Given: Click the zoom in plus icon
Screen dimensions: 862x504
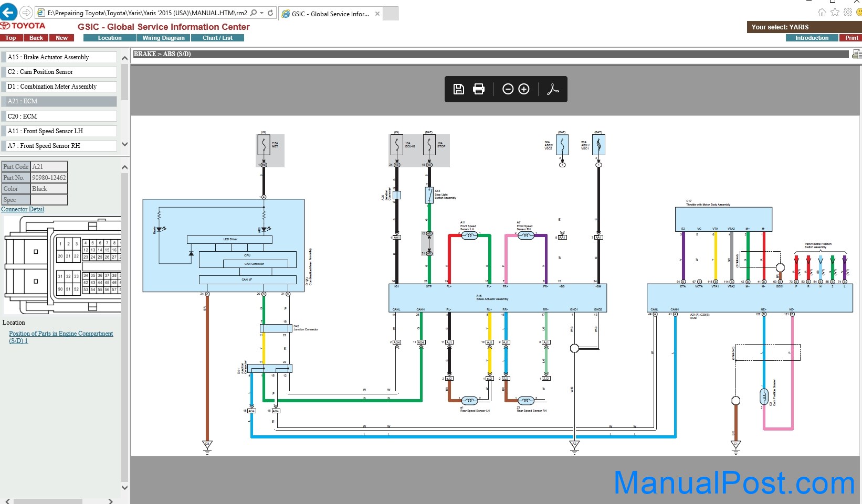Looking at the screenshot, I should (524, 89).
